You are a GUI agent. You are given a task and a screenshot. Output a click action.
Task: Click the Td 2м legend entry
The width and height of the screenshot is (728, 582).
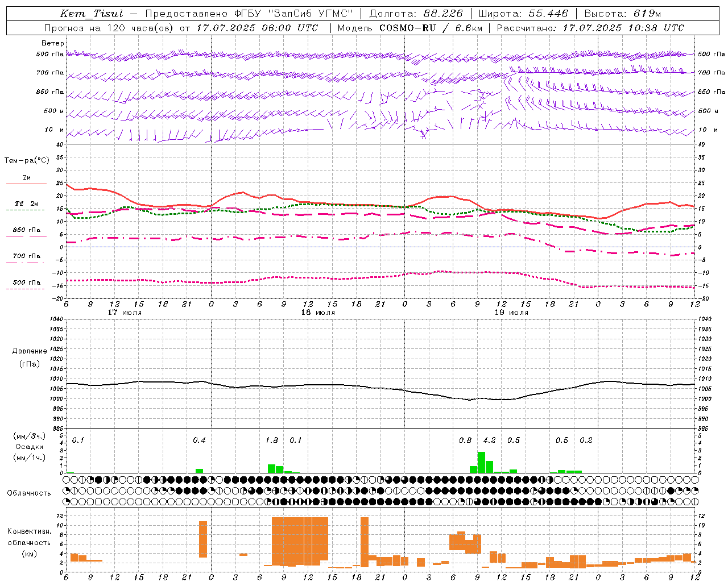(x=26, y=203)
